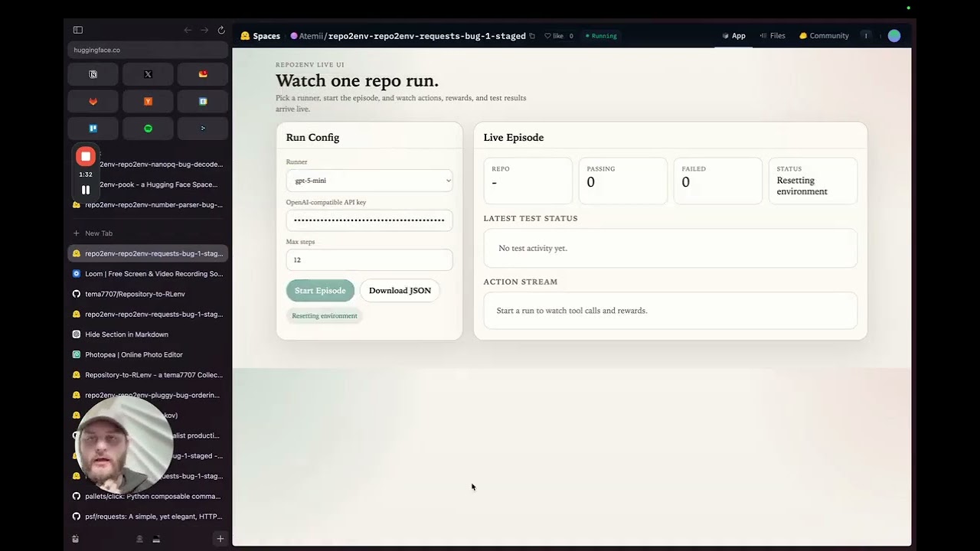Click the STATUS card reading Resetting environment
This screenshot has height=551, width=980.
[813, 181]
